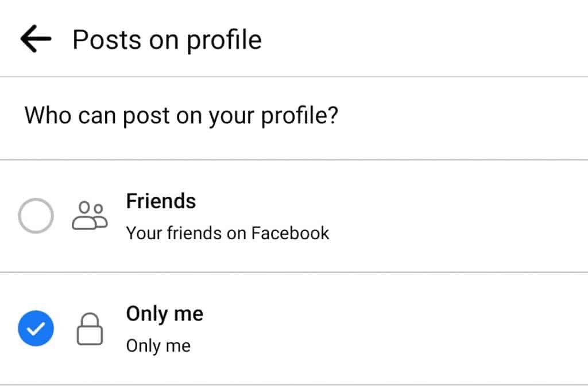Click the Only me description text
This screenshot has width=588, height=386.
click(158, 345)
